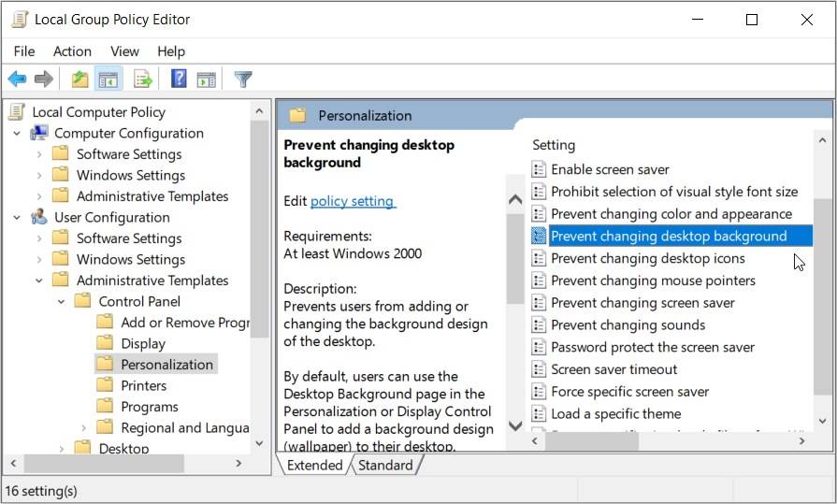837x504 pixels.
Task: Click the Show/Hide Action Pane icon
Action: pos(206,79)
